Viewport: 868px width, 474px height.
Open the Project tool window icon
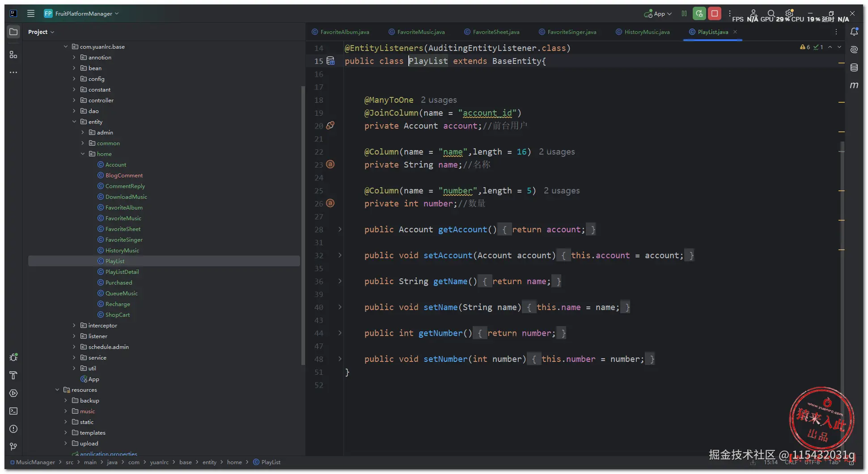[13, 32]
